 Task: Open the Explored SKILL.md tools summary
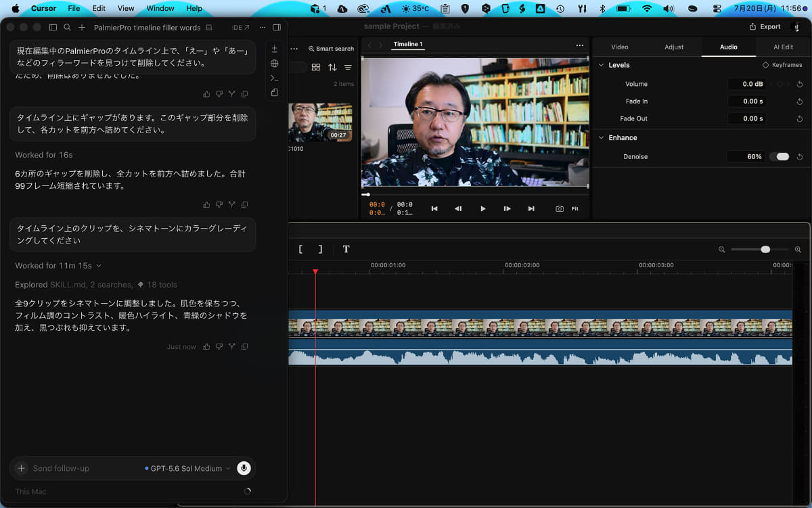coord(96,285)
